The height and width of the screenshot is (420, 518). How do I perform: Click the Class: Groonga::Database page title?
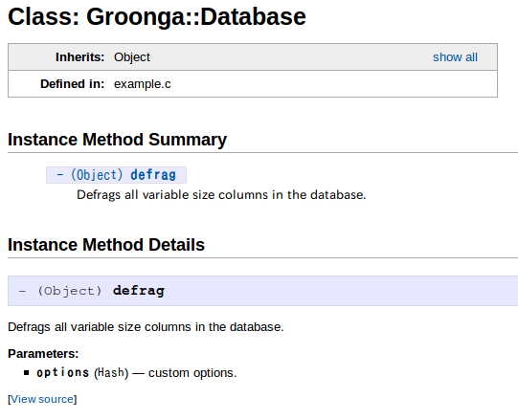157,16
